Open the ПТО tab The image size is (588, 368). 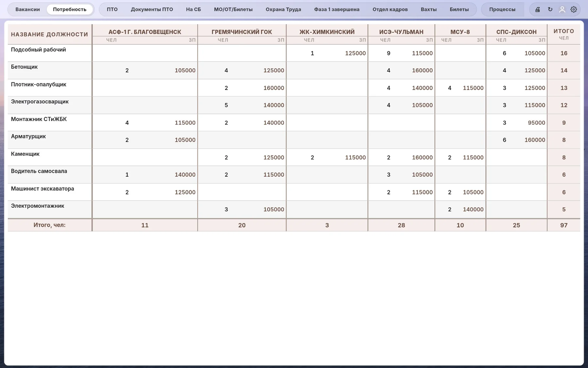(x=112, y=9)
